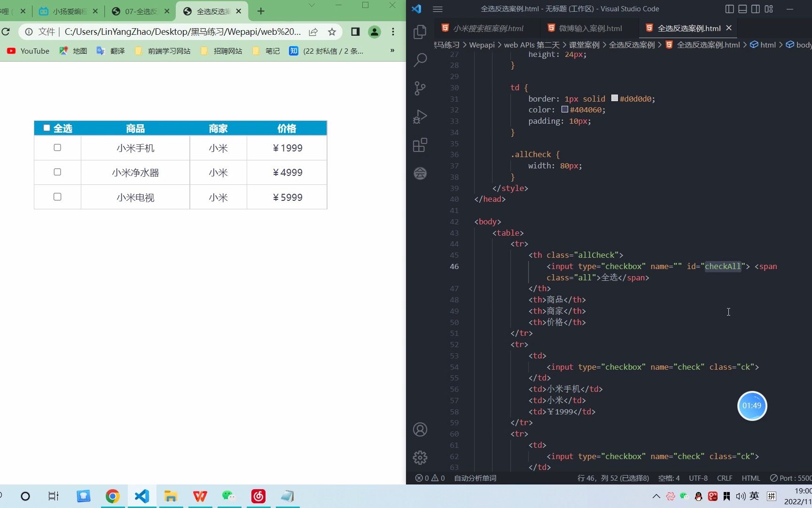Open the Chrome tab search dropdown arrow
Screen dimensions: 812x508
(x=311, y=5)
